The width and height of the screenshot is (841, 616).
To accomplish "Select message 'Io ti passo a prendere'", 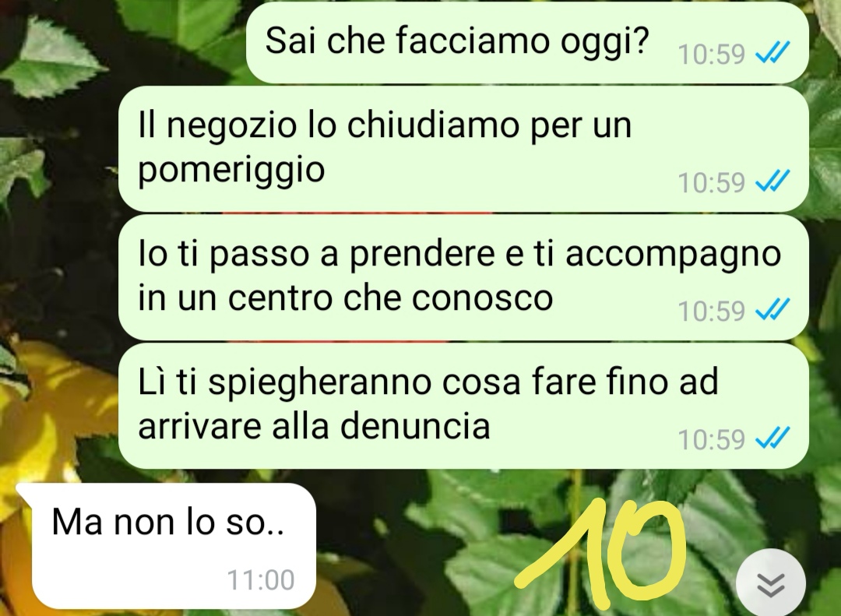I will pos(463,277).
